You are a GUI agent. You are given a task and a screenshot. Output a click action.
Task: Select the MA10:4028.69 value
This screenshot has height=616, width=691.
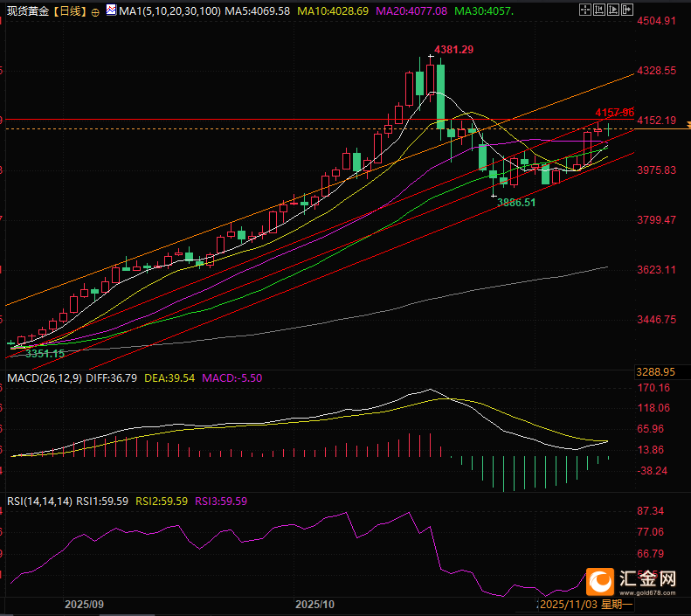tap(333, 11)
